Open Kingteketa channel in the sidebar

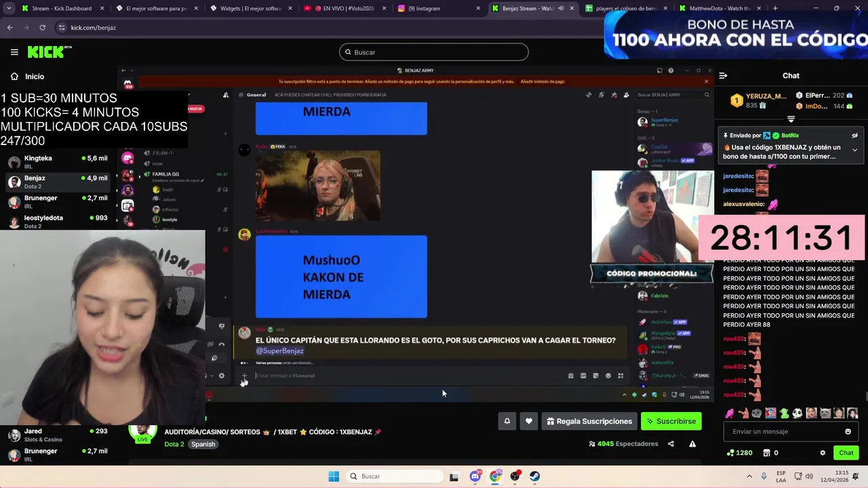click(58, 162)
